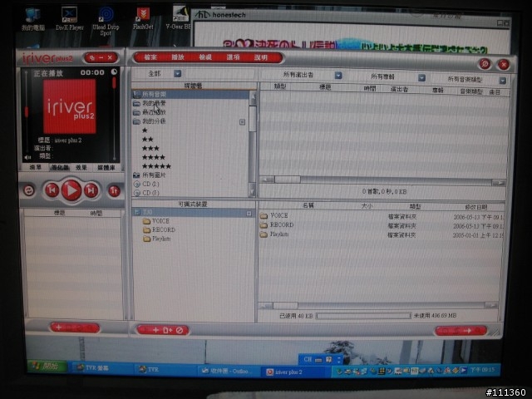Viewport: 532px width, 399px height.
Task: Select the one-star rating entry
Action: click(x=145, y=131)
